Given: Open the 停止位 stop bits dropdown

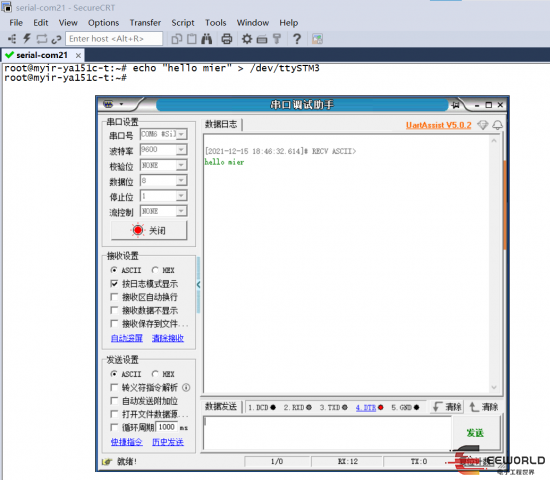Looking at the screenshot, I should (181, 196).
